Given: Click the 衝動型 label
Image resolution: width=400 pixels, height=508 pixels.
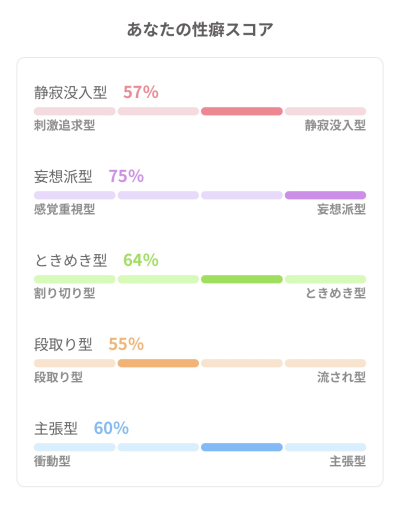Looking at the screenshot, I should [52, 461].
